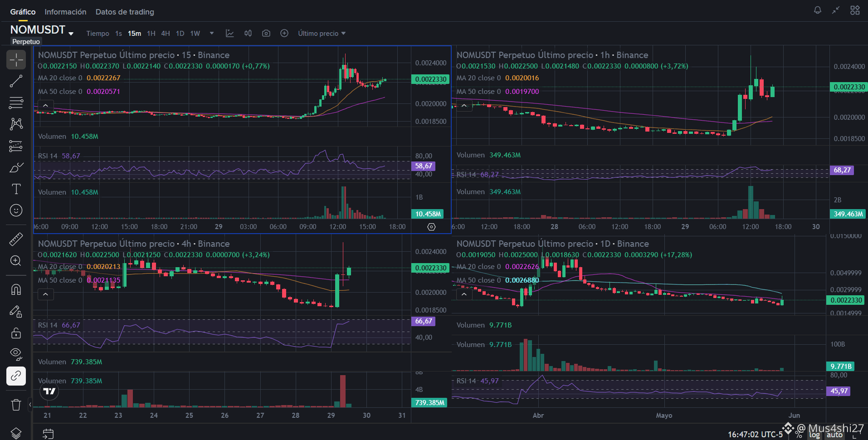Open the chart layout grid selector
The width and height of the screenshot is (868, 440).
[x=855, y=10]
